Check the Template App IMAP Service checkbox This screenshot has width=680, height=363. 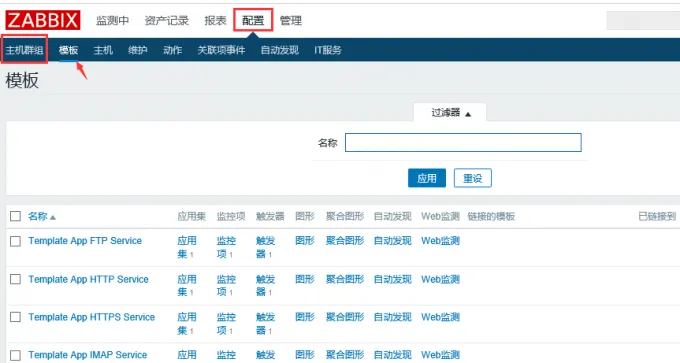[15, 355]
